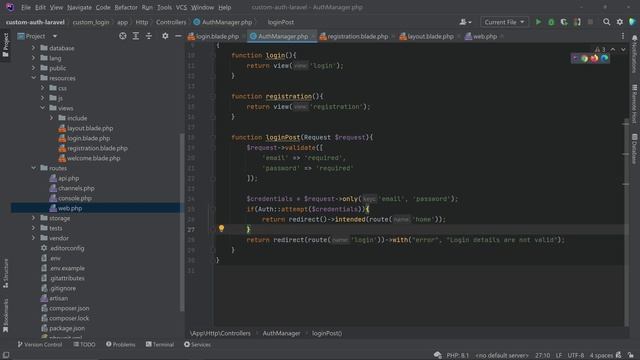
Task: Open IDE settings gear in top toolbar
Action: [x=620, y=22]
